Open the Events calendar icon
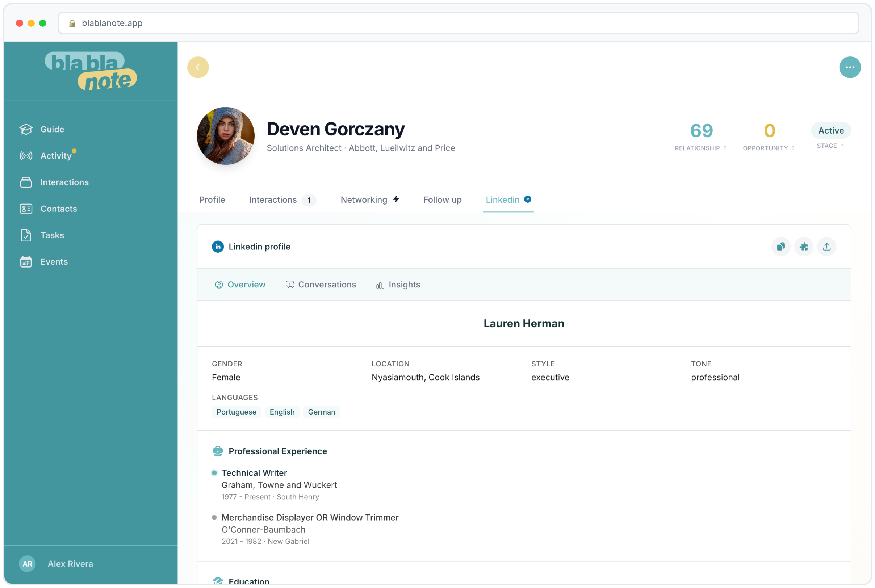Image resolution: width=875 pixels, height=588 pixels. click(x=25, y=262)
